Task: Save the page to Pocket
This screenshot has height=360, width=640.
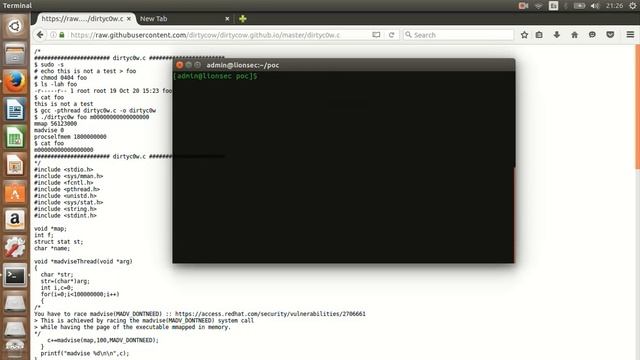Action: tap(610, 35)
